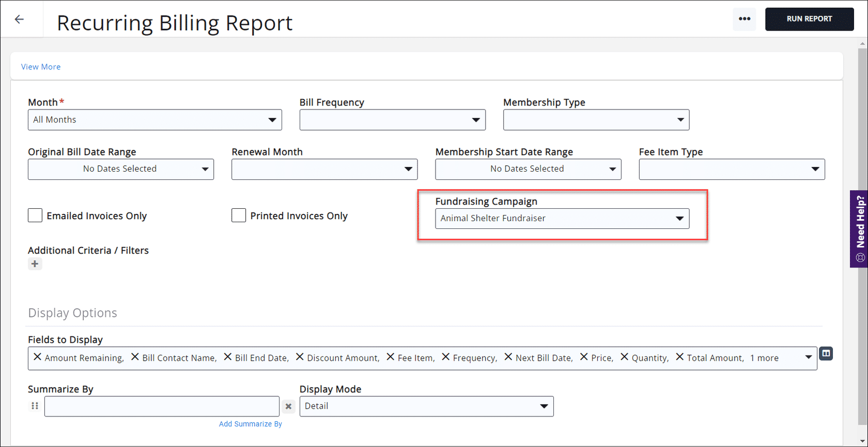Click into the Summarize By input field
Screen dimensions: 868x447
click(x=161, y=406)
